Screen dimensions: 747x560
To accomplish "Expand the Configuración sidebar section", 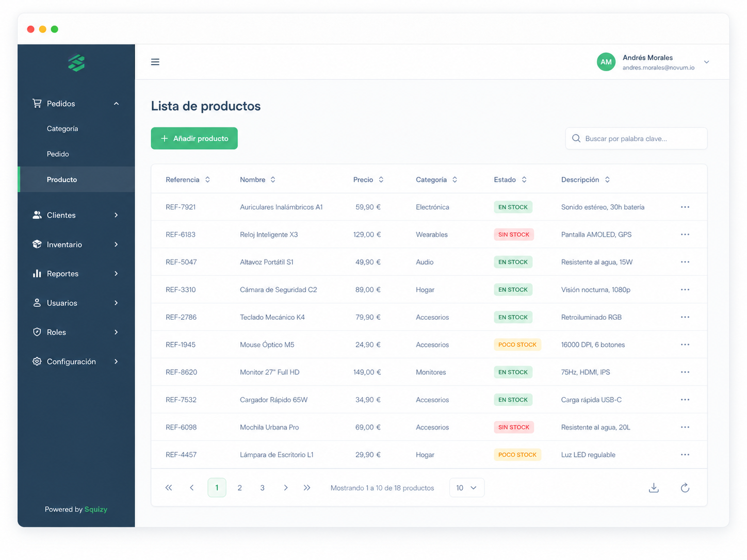I will pos(116,361).
